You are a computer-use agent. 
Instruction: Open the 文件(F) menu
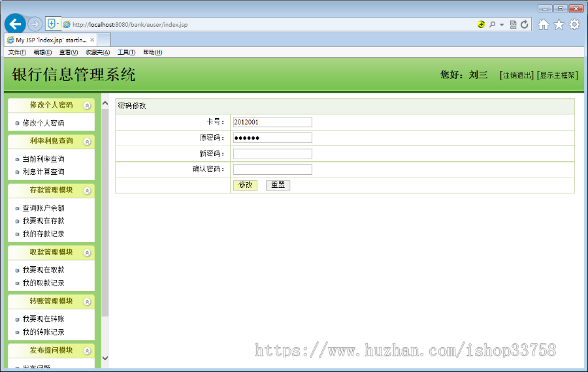(x=17, y=52)
